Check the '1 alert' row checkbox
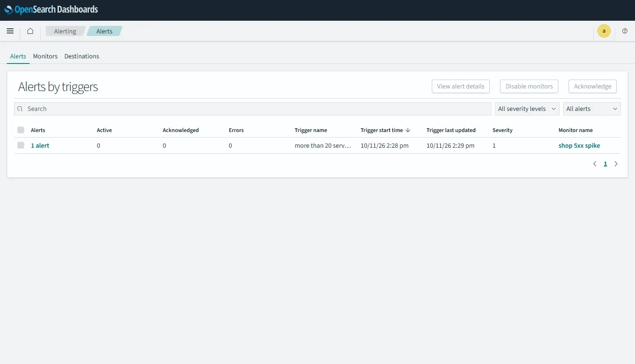This screenshot has height=364, width=635. pyautogui.click(x=21, y=145)
